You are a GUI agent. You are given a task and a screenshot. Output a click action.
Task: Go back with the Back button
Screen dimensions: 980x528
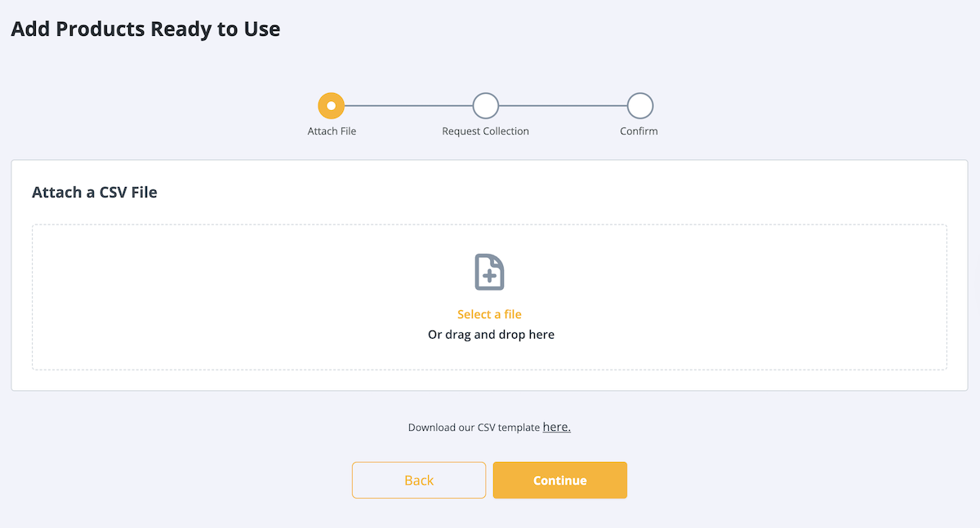click(x=419, y=480)
